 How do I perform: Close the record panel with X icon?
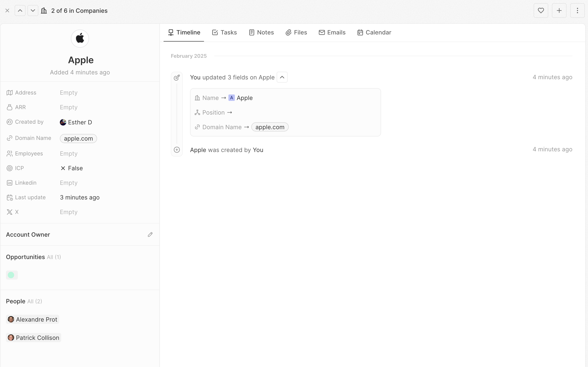[x=7, y=11]
